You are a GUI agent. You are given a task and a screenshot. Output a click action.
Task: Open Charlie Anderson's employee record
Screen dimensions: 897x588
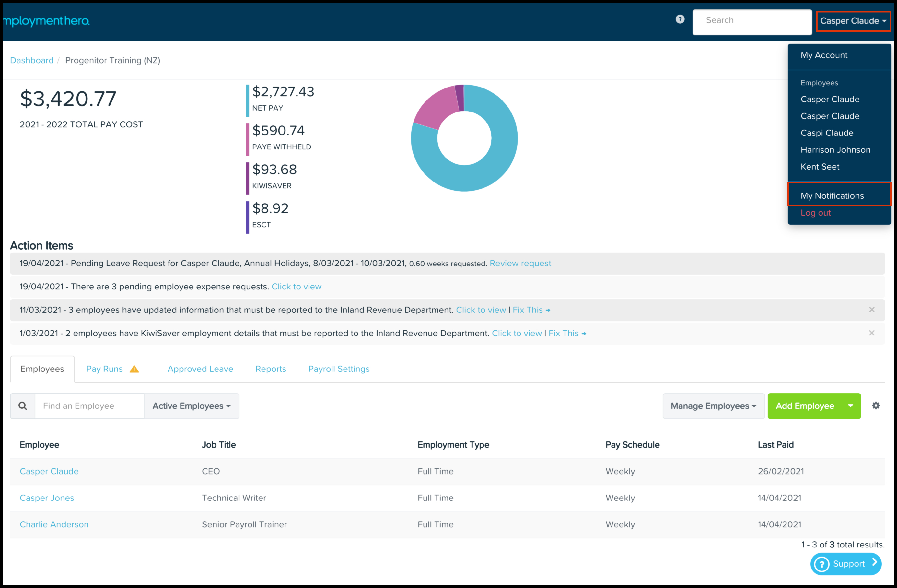(x=54, y=524)
